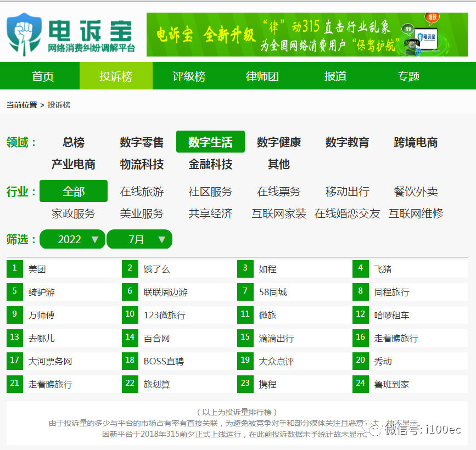Open the 报道 navigation tab
476x450 pixels.
pyautogui.click(x=335, y=76)
